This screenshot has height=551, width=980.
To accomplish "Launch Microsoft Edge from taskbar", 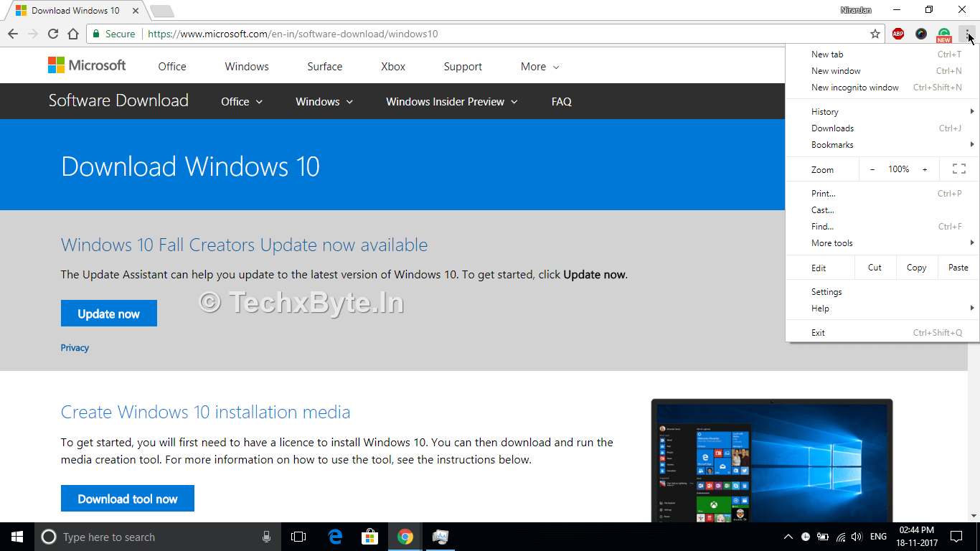I will tap(335, 537).
